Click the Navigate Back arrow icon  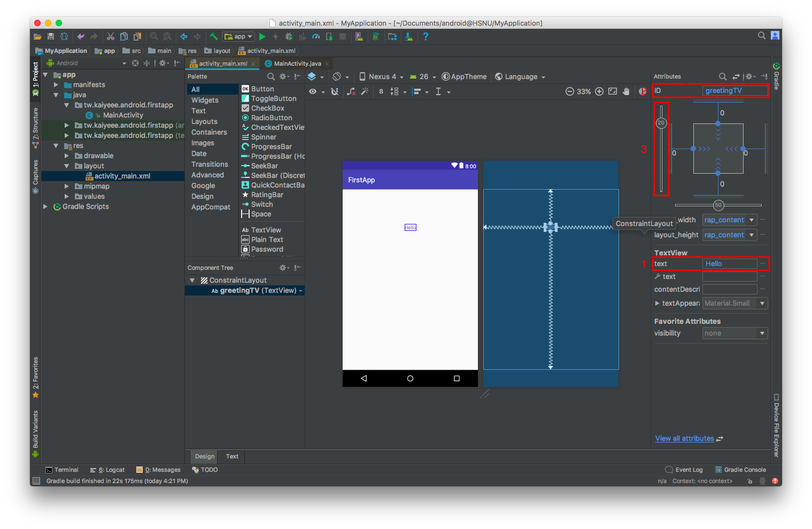pyautogui.click(x=184, y=36)
